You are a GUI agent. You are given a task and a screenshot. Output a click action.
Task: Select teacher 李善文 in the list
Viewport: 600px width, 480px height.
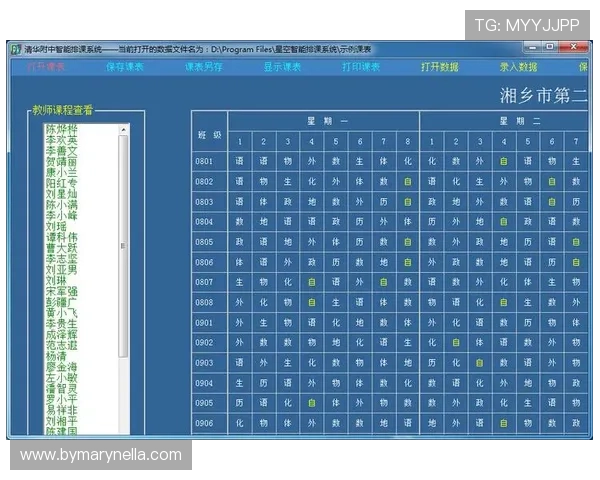(62, 151)
